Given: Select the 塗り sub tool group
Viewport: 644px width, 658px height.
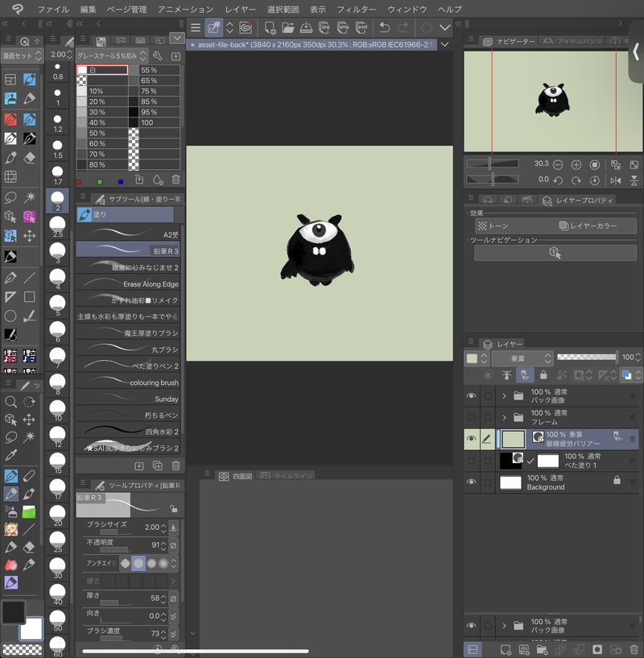Looking at the screenshot, I should (x=125, y=214).
